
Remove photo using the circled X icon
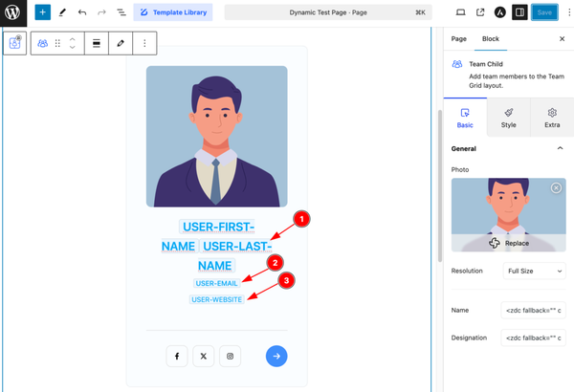coord(556,187)
